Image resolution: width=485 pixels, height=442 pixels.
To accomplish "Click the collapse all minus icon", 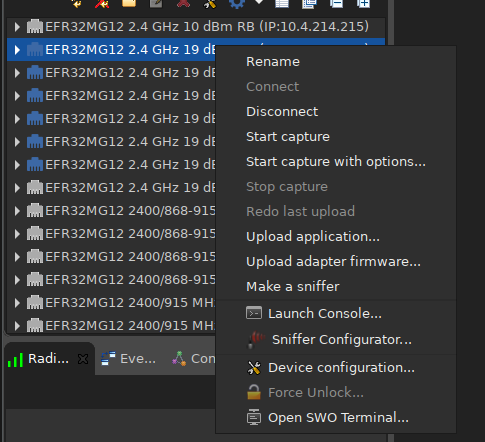I will pos(336,3).
